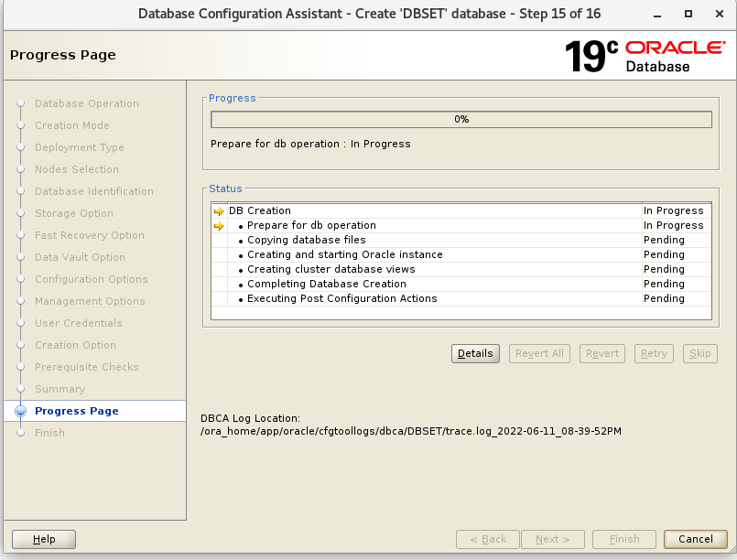Select the Storage Option step
The width and height of the screenshot is (737, 560).
(x=74, y=213)
